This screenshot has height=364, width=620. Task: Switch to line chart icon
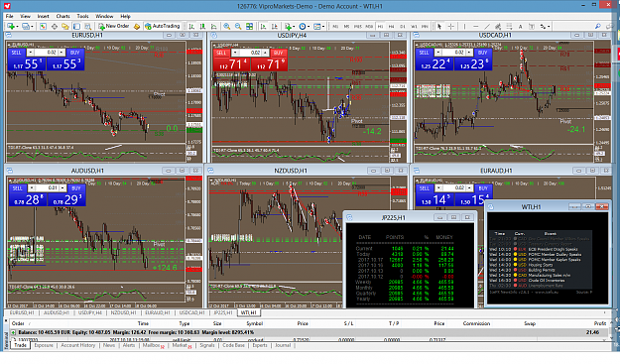214,26
